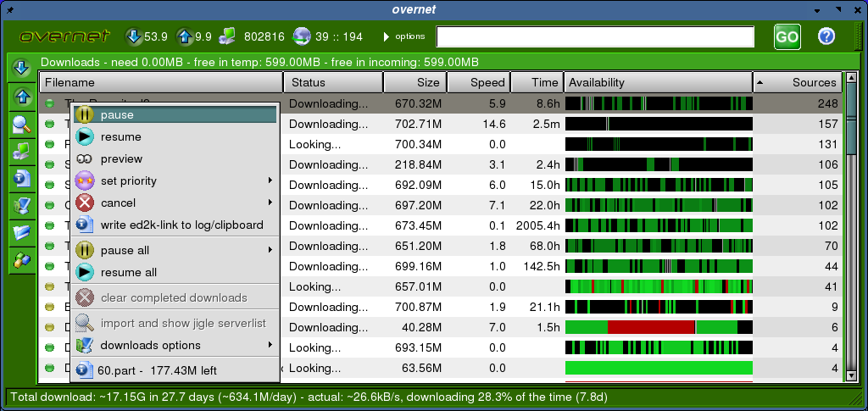
Task: Click the availability bar of the 63.56M row
Action: pyautogui.click(x=659, y=368)
